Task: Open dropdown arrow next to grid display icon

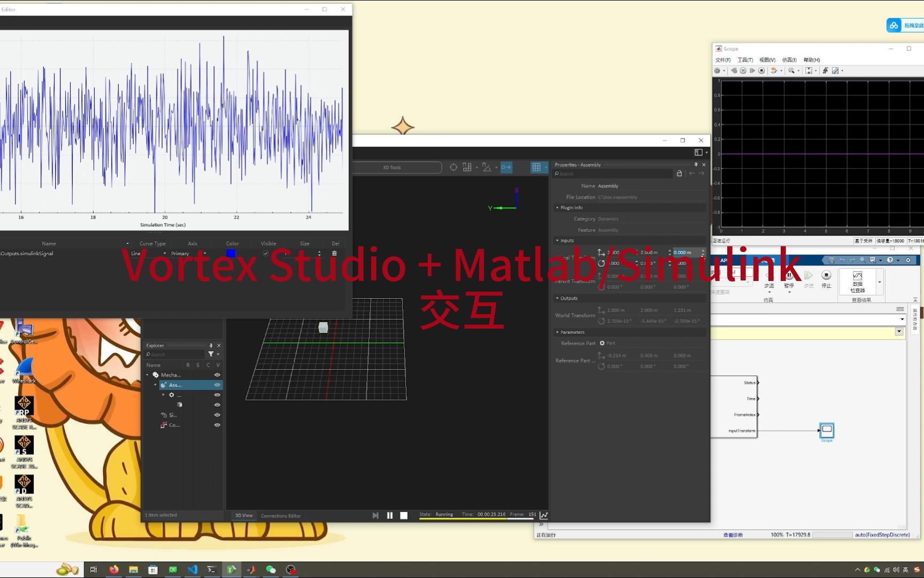Action: 545,168
